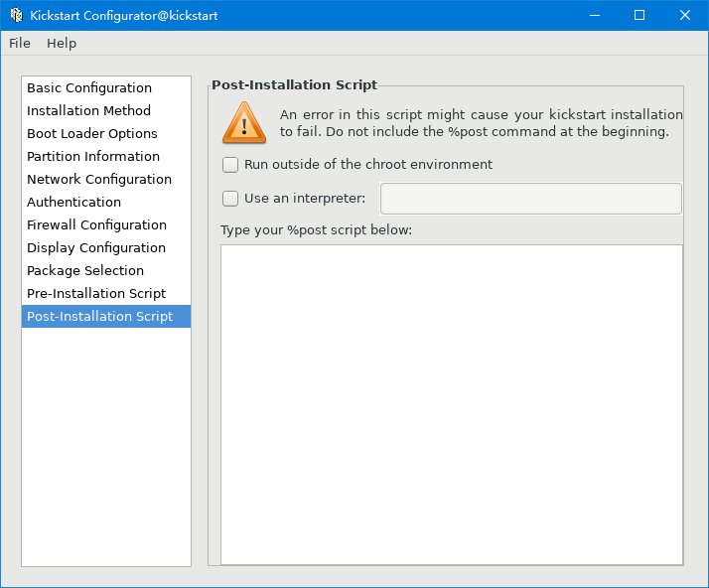Screen dimensions: 709x588
Task: Close the Kickstart Configurator window
Action: pos(685,15)
